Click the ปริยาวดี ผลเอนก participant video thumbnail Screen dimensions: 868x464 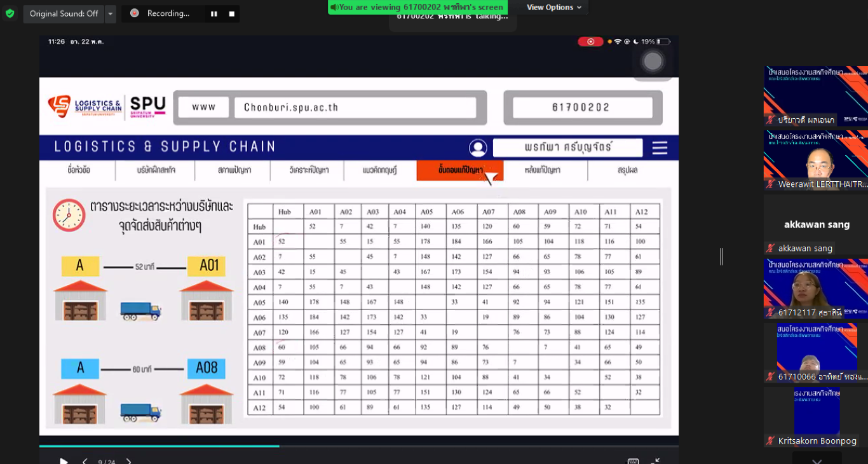[816, 95]
